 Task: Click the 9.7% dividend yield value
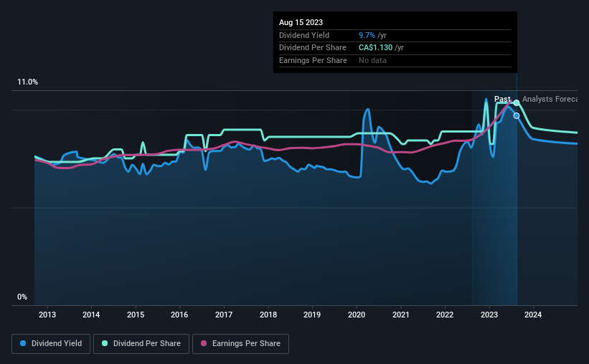click(x=367, y=35)
